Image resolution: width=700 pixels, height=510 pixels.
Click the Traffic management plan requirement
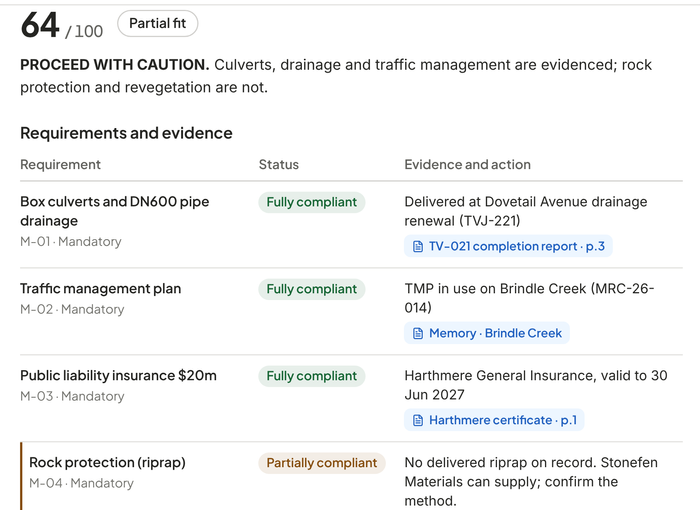[x=100, y=288]
